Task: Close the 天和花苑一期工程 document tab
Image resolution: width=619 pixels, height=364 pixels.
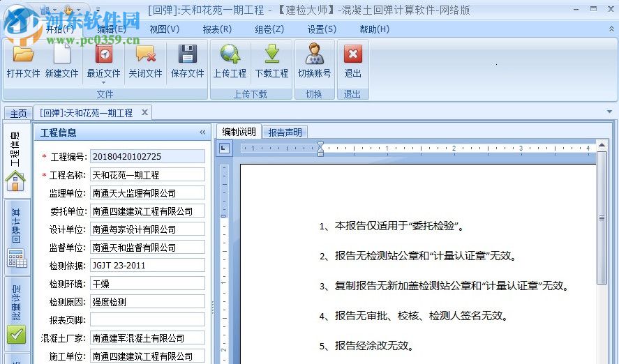Action: (144, 112)
